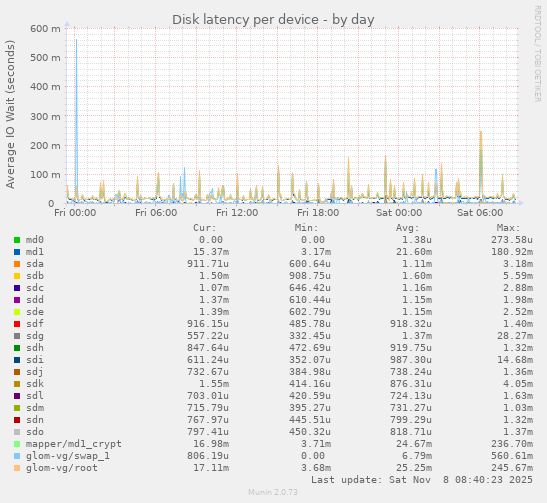This screenshot has height=503, width=547.
Task: Click the sdc dark blue legend swatch
Action: click(x=17, y=288)
